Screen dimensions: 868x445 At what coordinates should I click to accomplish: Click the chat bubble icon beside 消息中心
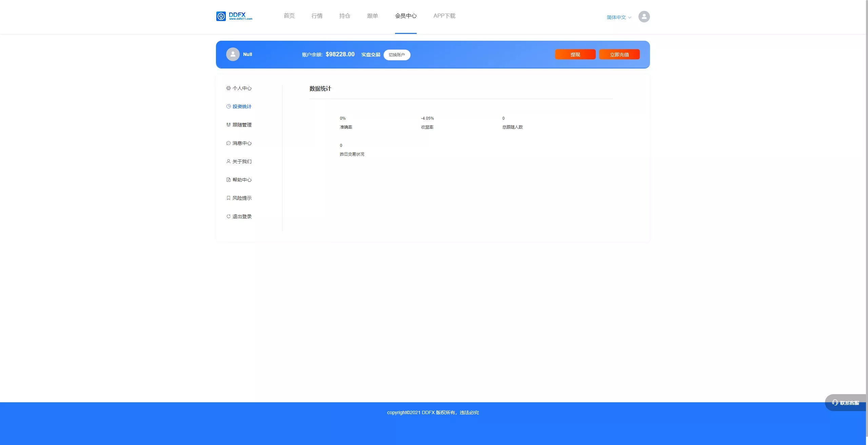coord(228,143)
